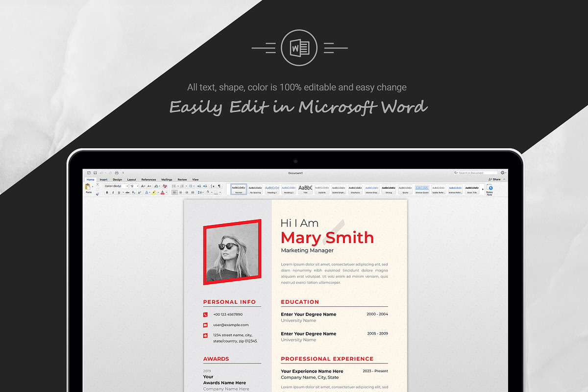Increase paragraph indent
The width and height of the screenshot is (588, 392).
point(205,186)
